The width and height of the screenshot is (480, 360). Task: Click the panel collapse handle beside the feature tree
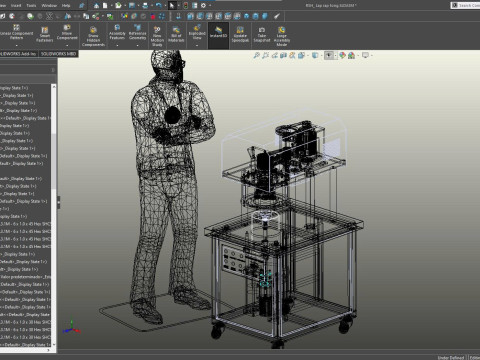(x=59, y=202)
